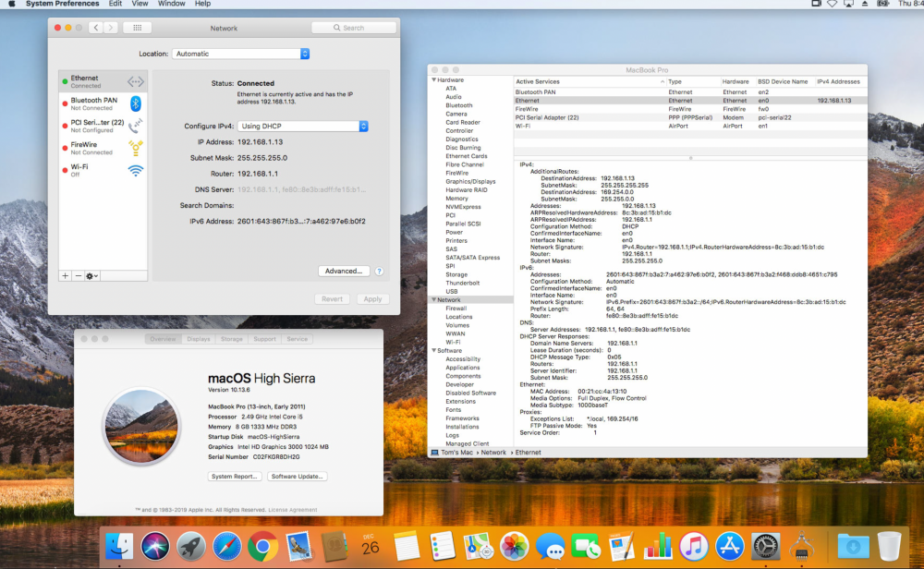Switch to Displays tab in About window
The width and height of the screenshot is (924, 569).
(x=199, y=339)
